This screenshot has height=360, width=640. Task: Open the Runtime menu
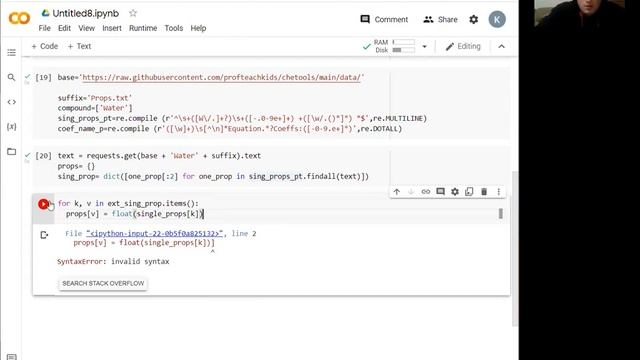[143, 28]
